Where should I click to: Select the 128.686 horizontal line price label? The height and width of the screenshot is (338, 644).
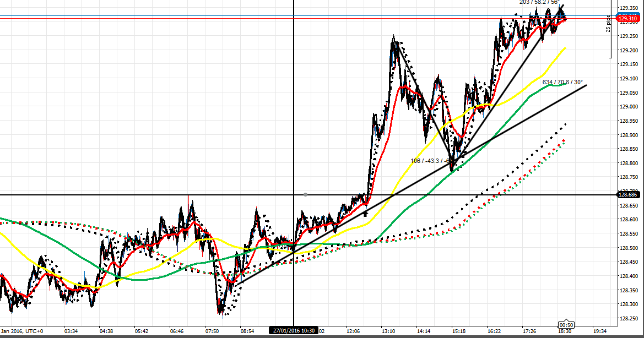point(628,195)
